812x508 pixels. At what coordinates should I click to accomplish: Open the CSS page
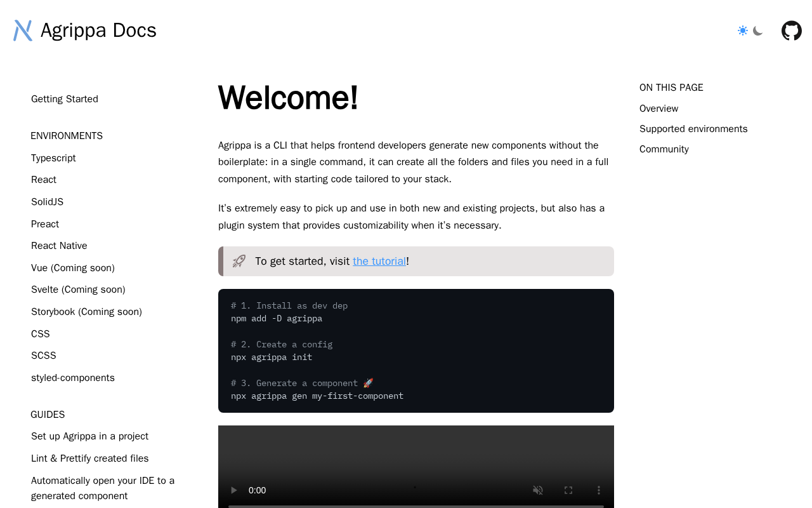click(41, 334)
